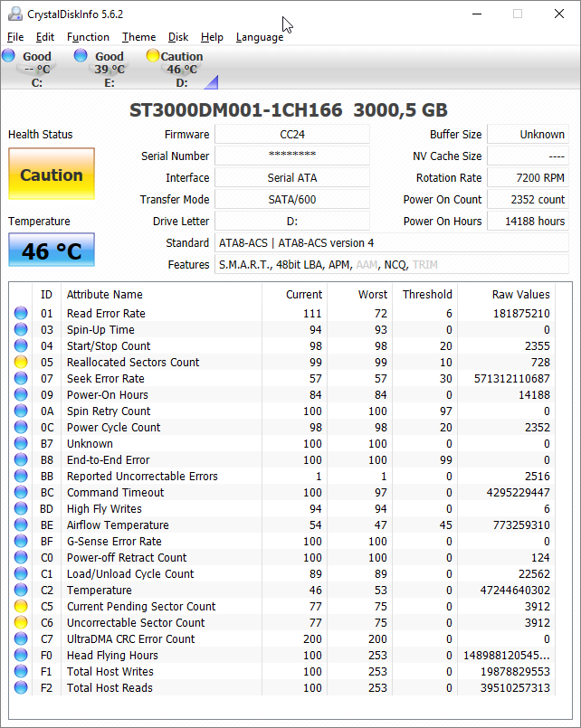Click the Power-off Retract Count attribute name
This screenshot has height=728, width=581.
pyautogui.click(x=127, y=558)
